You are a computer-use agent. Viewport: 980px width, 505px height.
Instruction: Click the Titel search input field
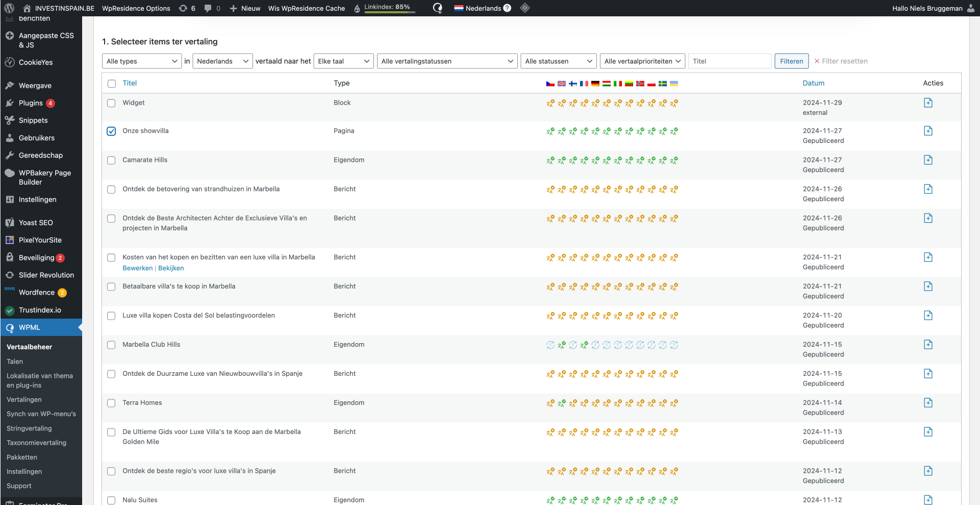pyautogui.click(x=729, y=61)
